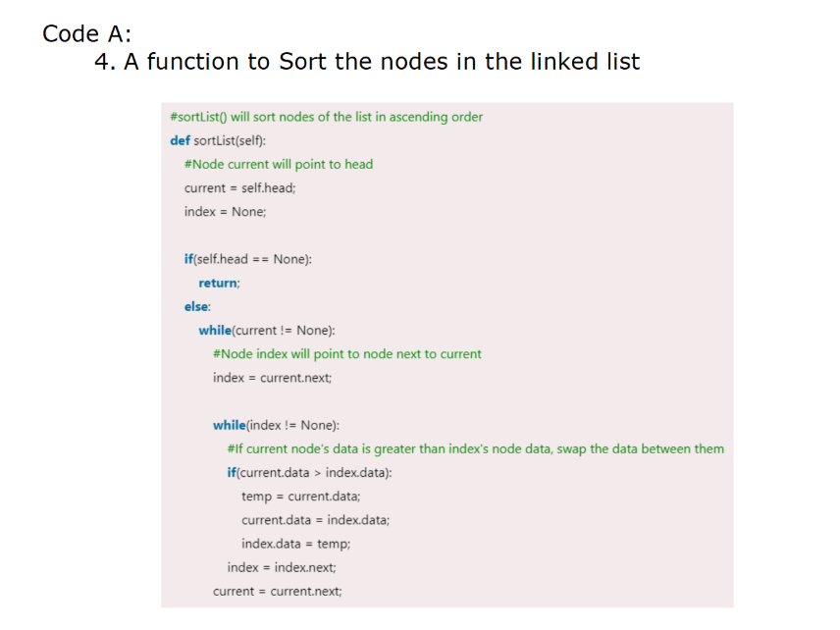Click the 'index.data = temp;' line
This screenshot has width=840, height=630.
(x=295, y=544)
